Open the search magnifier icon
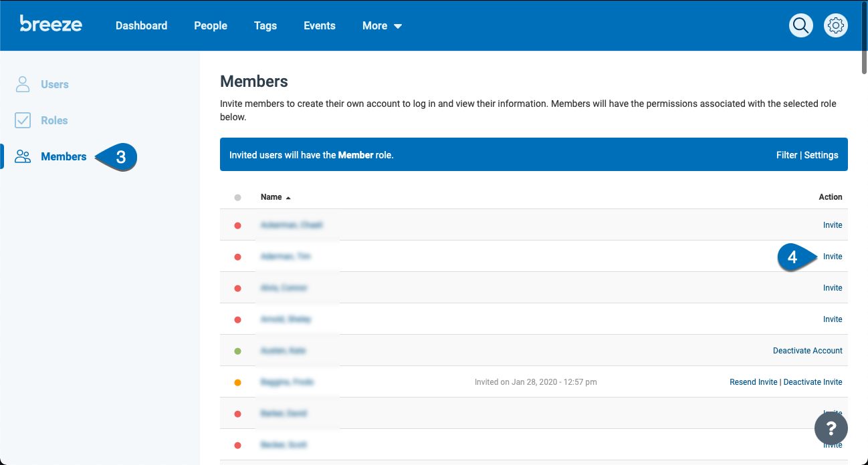Screen dimensions: 868x465 tap(800, 25)
